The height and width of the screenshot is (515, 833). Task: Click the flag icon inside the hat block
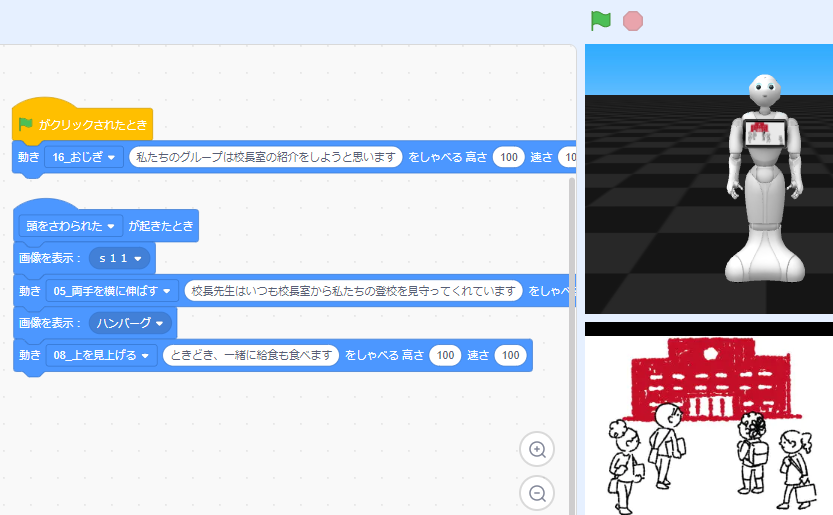26,124
